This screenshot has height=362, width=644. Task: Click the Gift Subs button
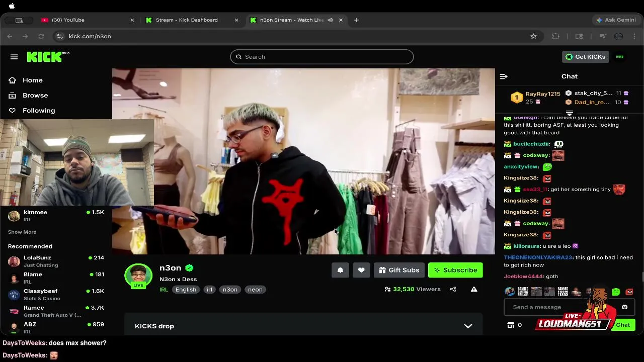click(x=399, y=270)
